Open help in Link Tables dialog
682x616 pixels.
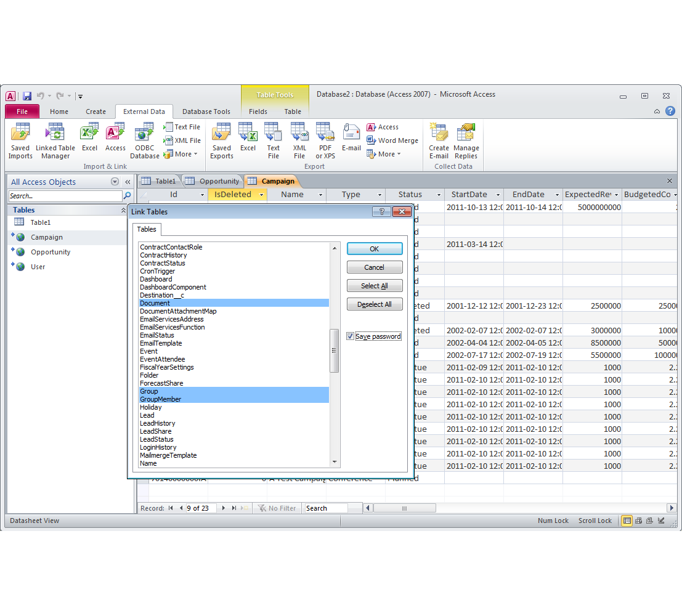pos(381,211)
